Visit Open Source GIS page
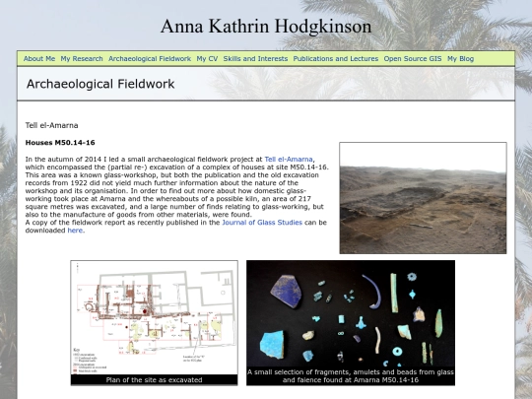The image size is (532, 399). (x=413, y=59)
